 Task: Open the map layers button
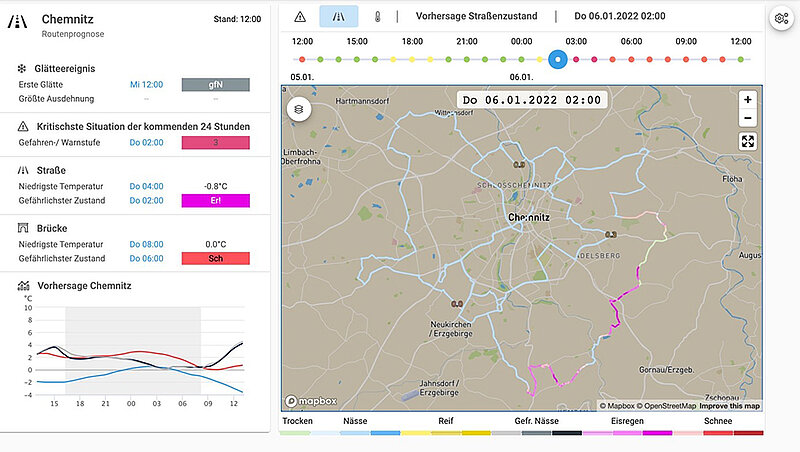click(x=300, y=109)
